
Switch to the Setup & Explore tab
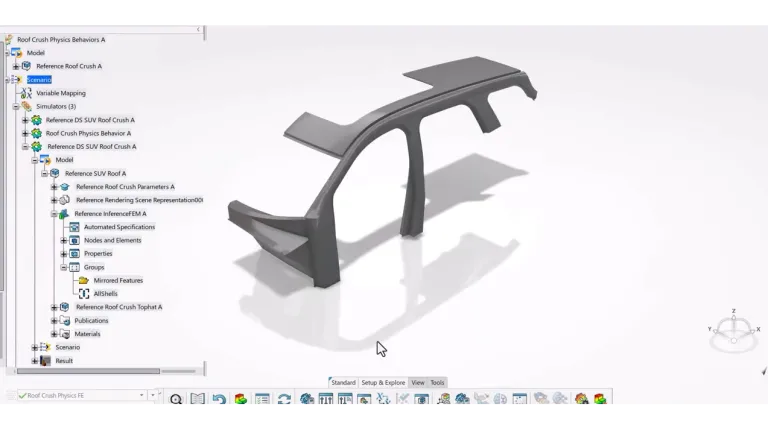(x=383, y=382)
